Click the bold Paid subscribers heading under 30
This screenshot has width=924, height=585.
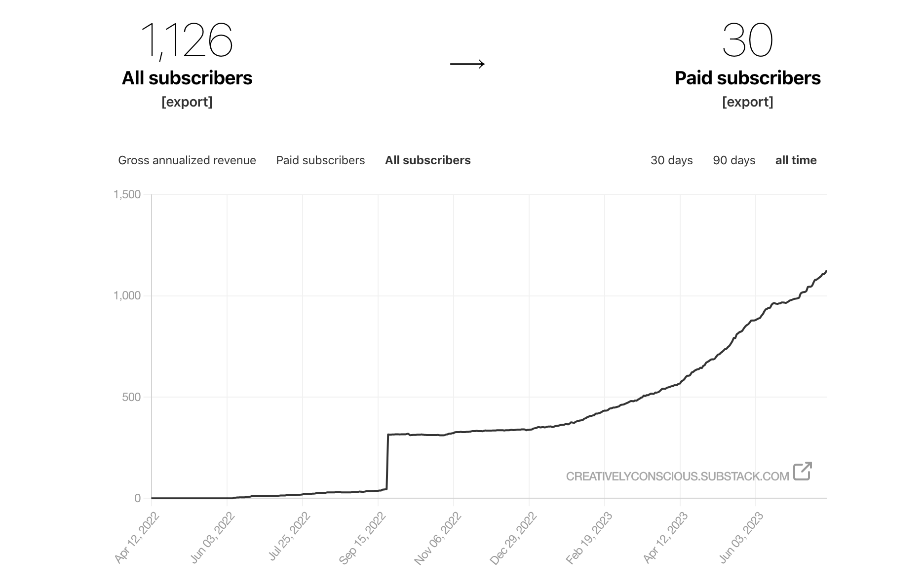click(747, 78)
